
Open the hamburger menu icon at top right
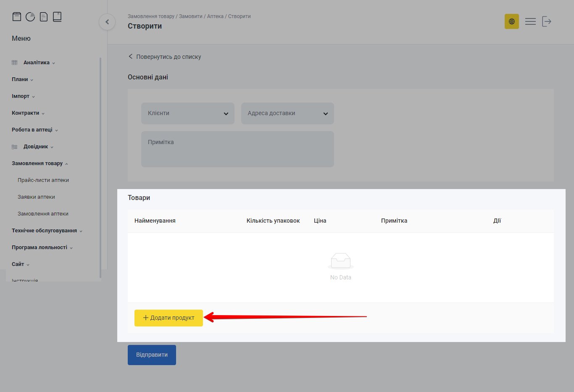(530, 21)
